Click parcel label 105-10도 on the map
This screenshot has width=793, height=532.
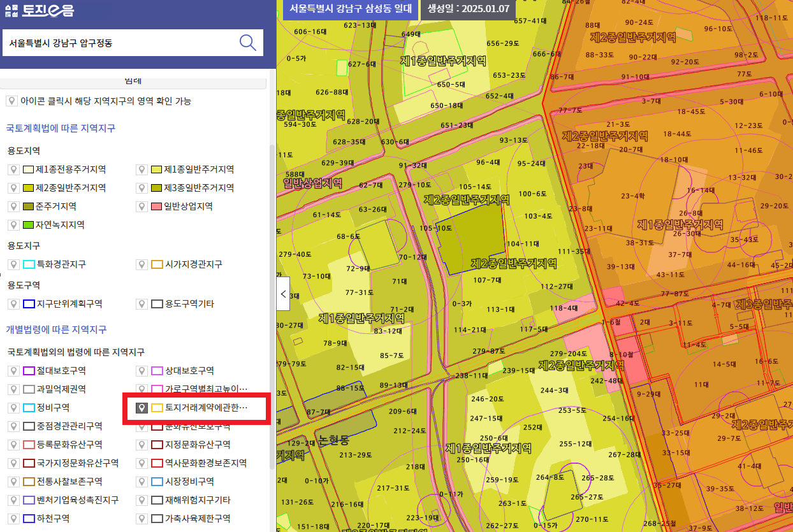(x=435, y=228)
